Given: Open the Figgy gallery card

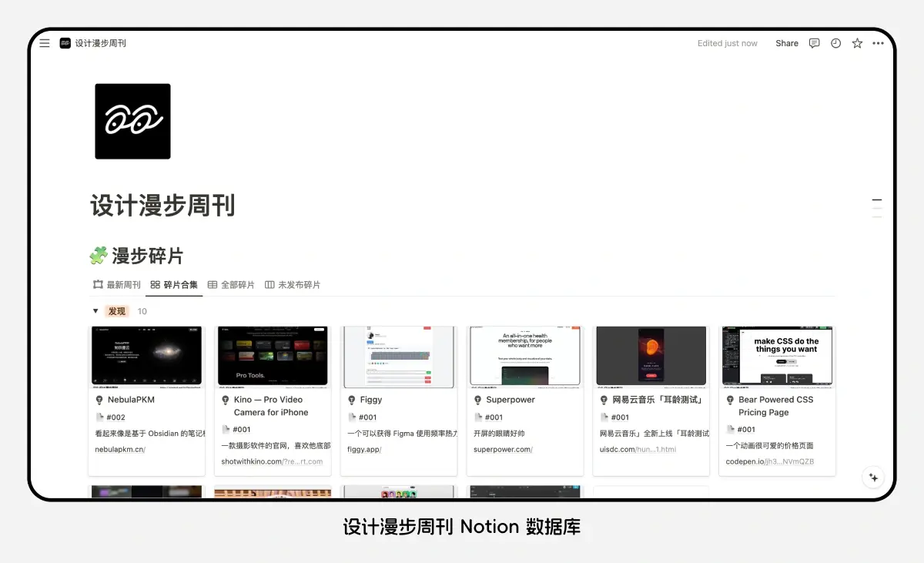Looking at the screenshot, I should (398, 400).
